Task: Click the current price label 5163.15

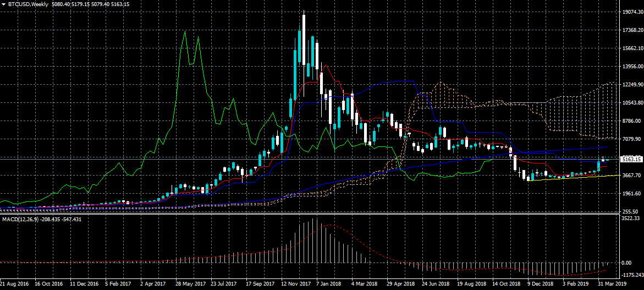Action: coord(632,159)
